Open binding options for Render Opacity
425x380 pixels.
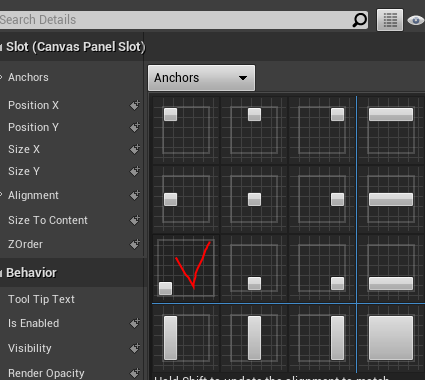pos(135,373)
